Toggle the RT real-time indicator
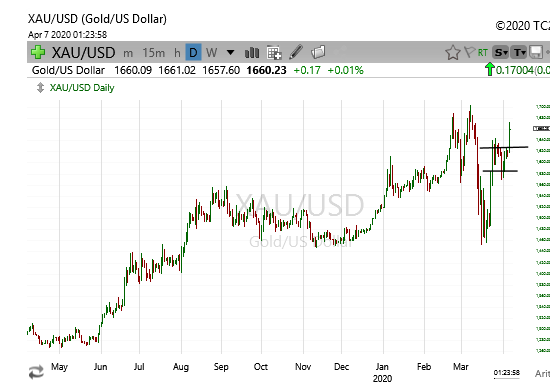Image resolution: width=550 pixels, height=385 pixels. pyautogui.click(x=483, y=53)
